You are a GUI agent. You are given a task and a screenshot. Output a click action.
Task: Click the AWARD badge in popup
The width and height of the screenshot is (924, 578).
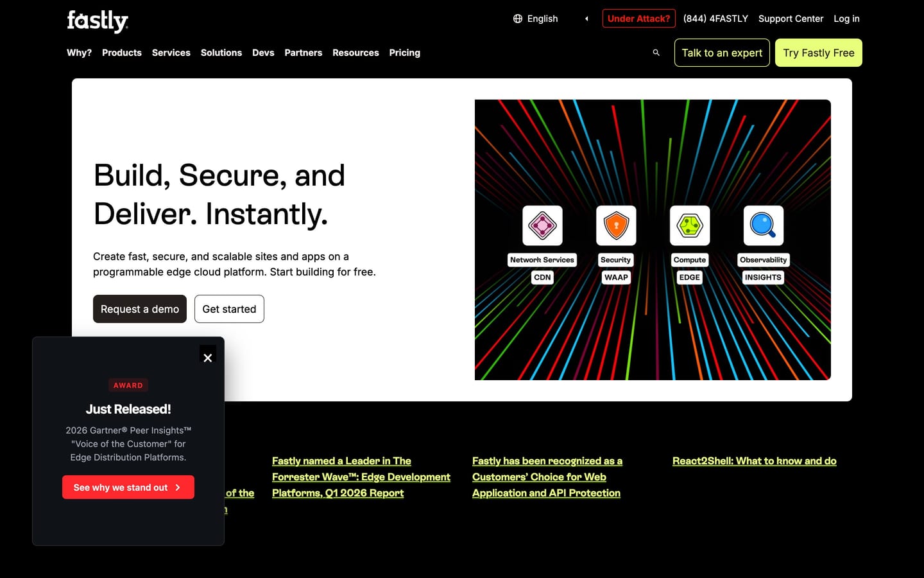pyautogui.click(x=128, y=385)
